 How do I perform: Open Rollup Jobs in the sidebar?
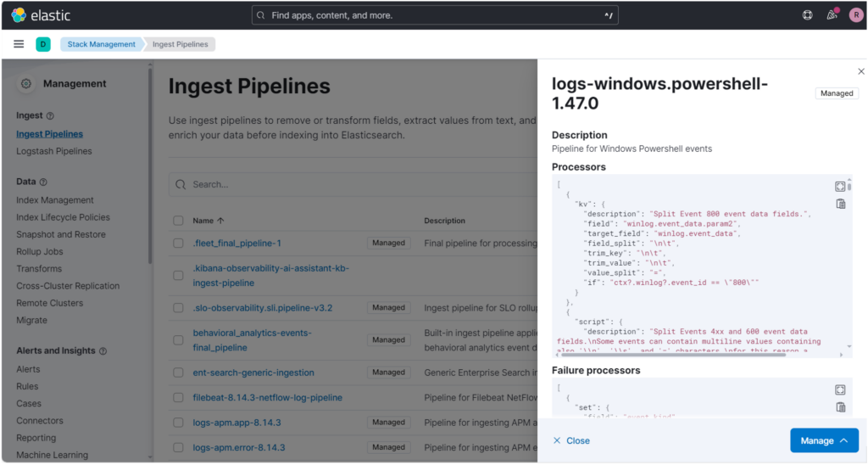tap(39, 252)
